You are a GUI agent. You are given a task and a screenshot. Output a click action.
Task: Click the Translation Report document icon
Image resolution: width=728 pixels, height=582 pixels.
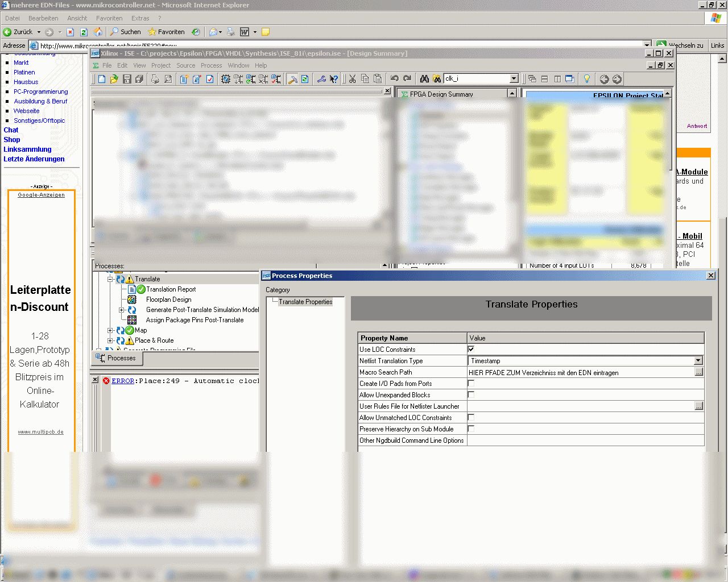132,289
